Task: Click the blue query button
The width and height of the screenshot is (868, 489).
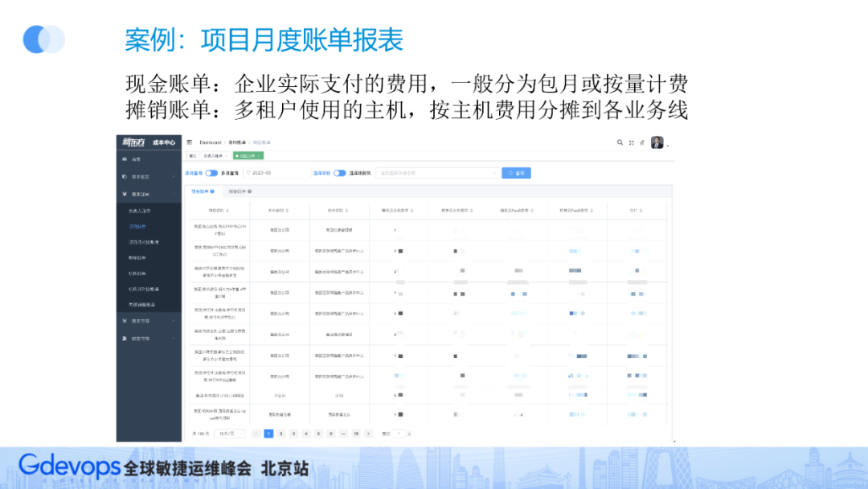Action: pyautogui.click(x=517, y=174)
